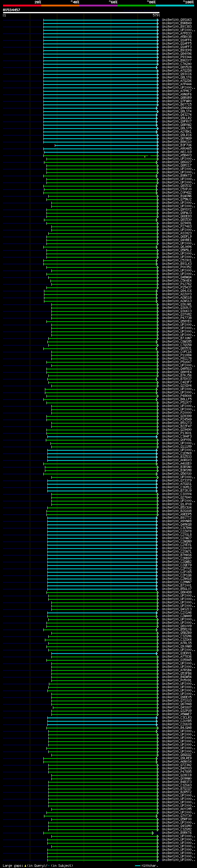Select hit label UniRef100_Q8LST6

tap(177, 77)
